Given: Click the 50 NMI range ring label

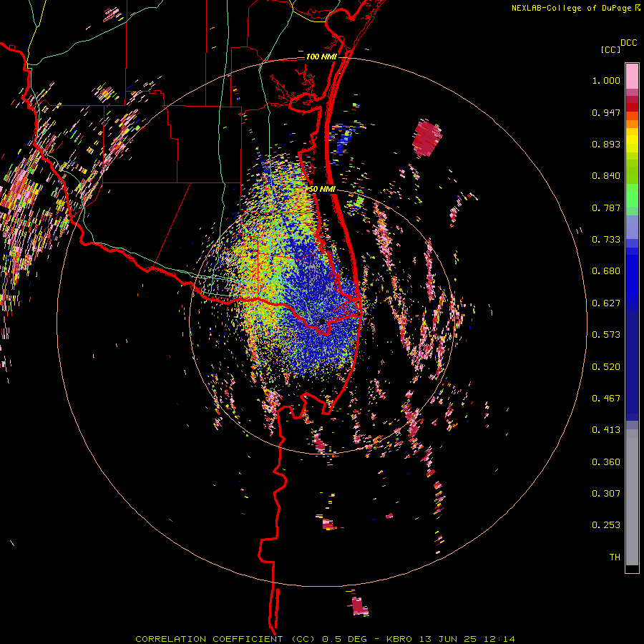Looking at the screenshot, I should point(322,189).
